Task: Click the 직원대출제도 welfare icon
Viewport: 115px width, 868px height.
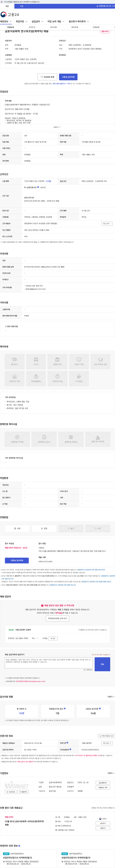Action: pos(36,378)
